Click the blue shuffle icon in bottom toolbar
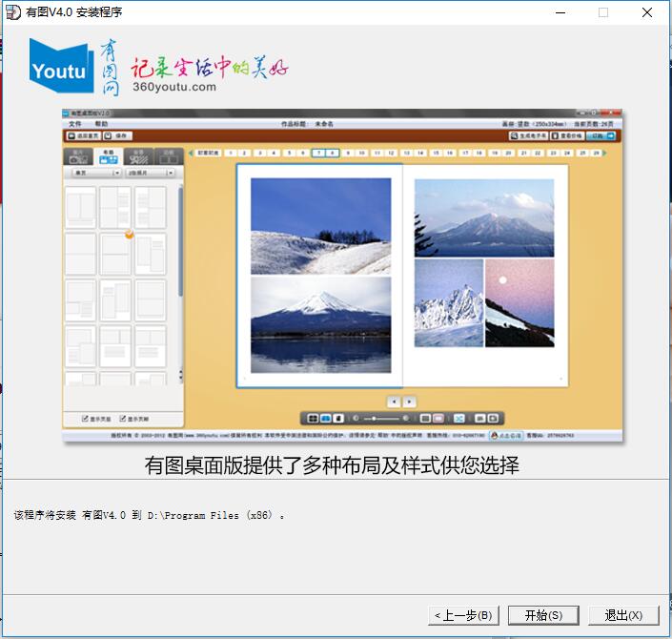 tap(458, 419)
